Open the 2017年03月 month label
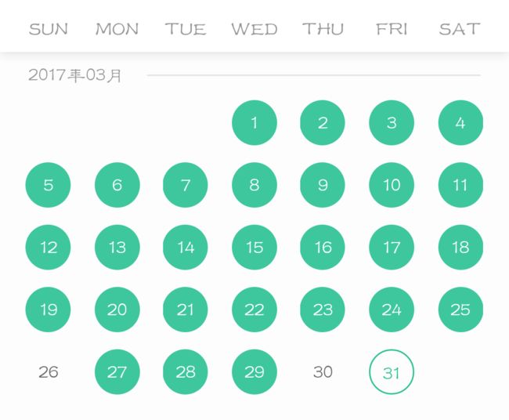 75,75
